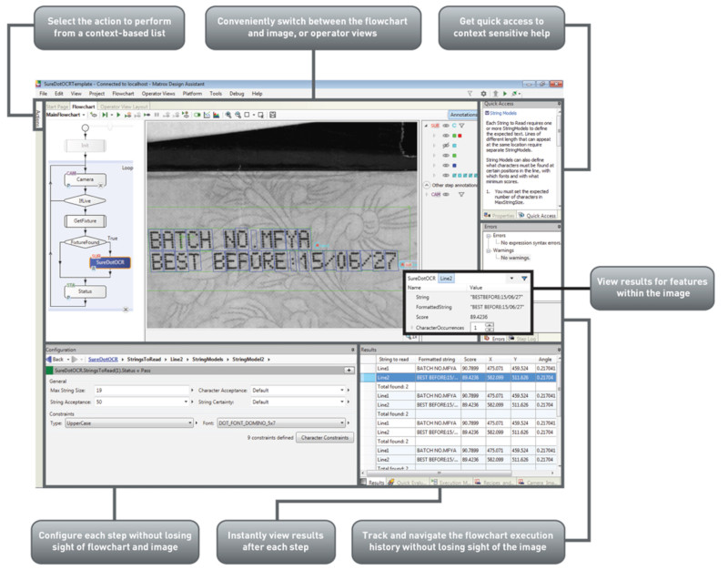
Task: Click the funnel icon in the CAM annotation row
Action: point(461,195)
